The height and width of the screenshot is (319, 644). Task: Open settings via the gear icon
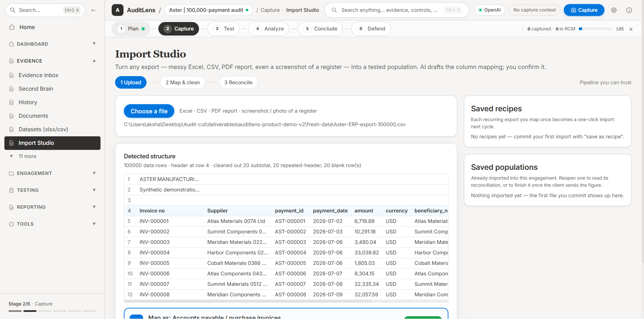point(614,10)
